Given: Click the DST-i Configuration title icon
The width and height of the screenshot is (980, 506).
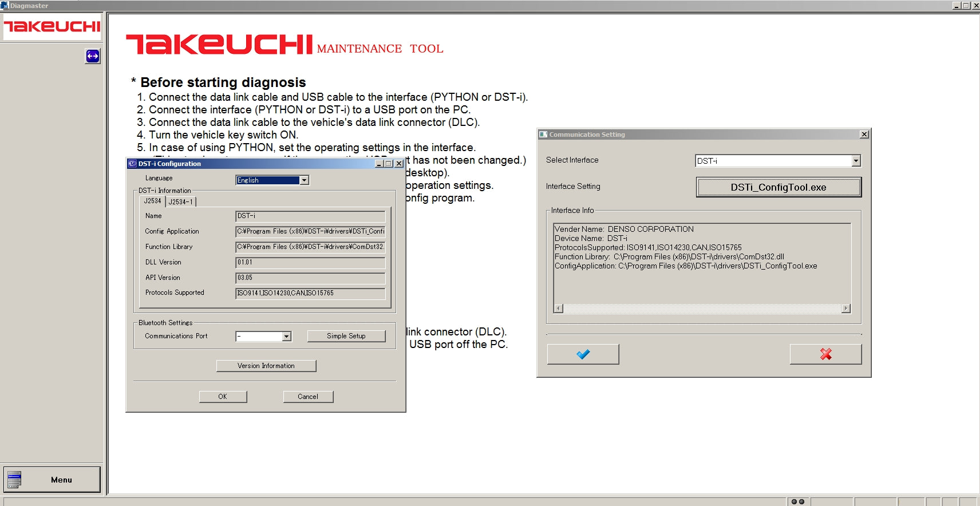Looking at the screenshot, I should (x=132, y=164).
